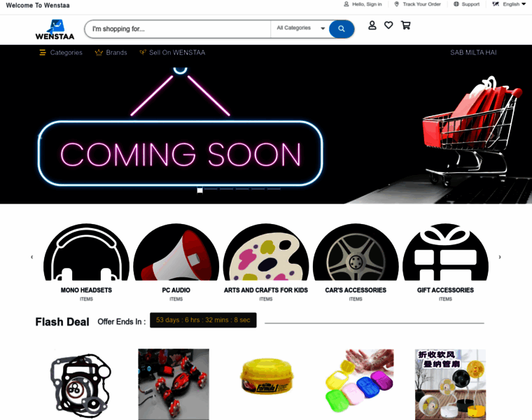Click the Wenstaa logo
The image size is (532, 420).
(x=55, y=30)
